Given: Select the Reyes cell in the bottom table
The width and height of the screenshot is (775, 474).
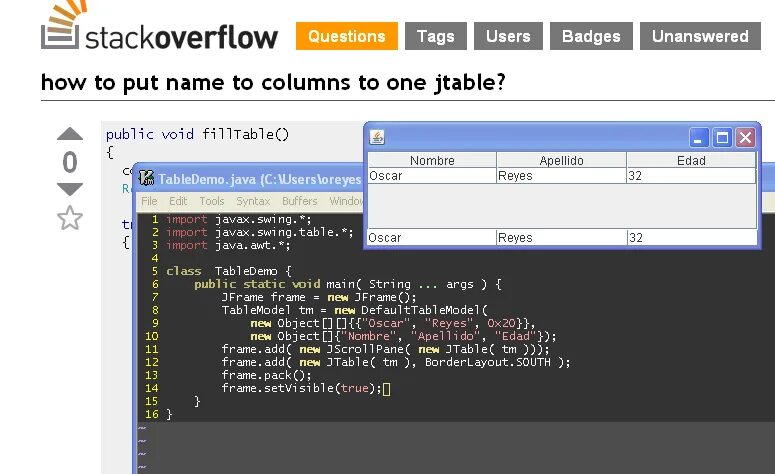Looking at the screenshot, I should (x=561, y=238).
